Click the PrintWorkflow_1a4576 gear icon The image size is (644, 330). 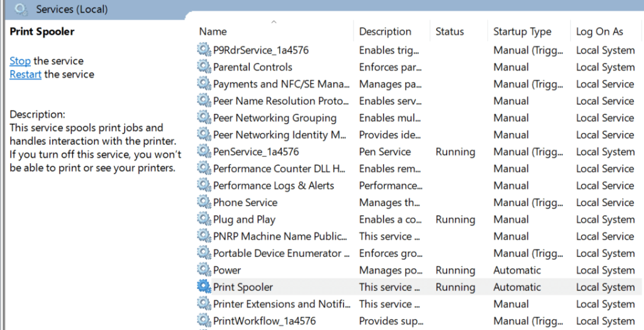tap(204, 321)
